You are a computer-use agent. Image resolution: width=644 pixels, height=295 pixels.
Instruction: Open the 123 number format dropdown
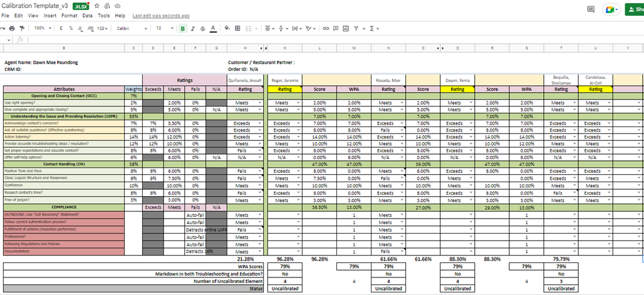(x=102, y=28)
